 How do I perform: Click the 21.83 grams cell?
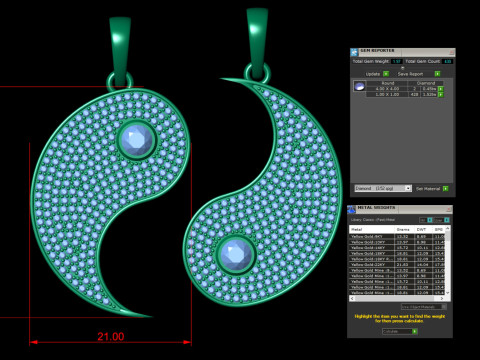point(405,265)
